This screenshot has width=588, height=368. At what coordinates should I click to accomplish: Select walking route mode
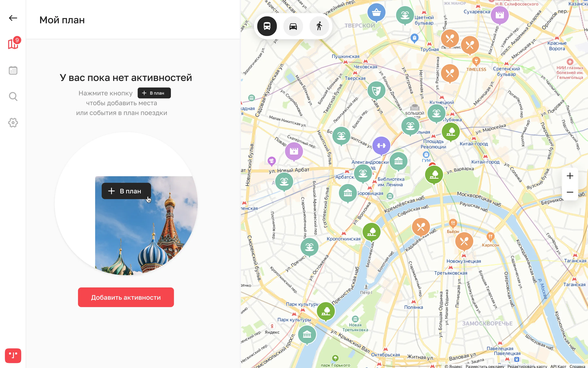(x=319, y=26)
